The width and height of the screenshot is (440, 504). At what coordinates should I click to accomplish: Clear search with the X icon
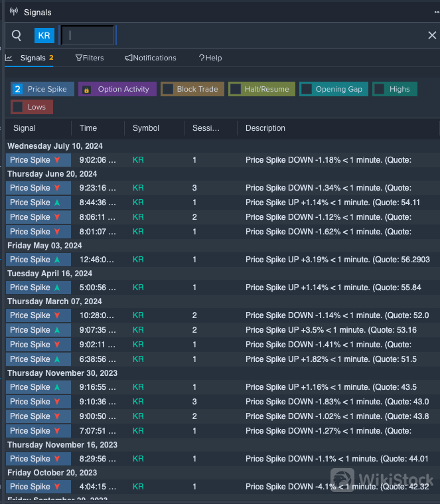coord(432,35)
